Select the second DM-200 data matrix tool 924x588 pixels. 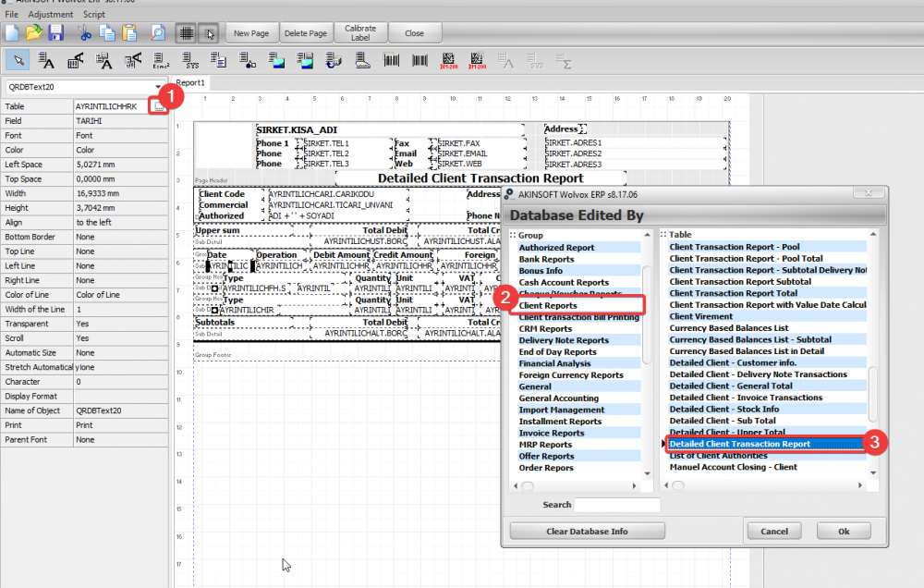click(x=477, y=60)
